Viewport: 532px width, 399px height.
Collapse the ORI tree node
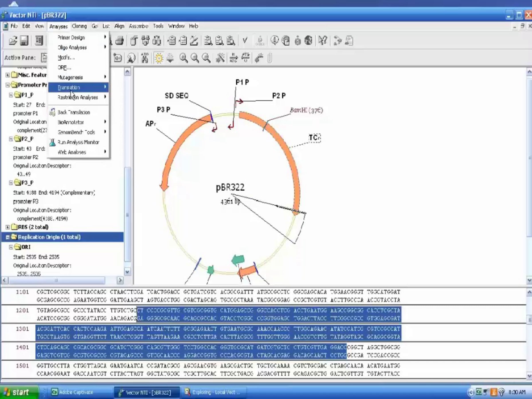11,247
